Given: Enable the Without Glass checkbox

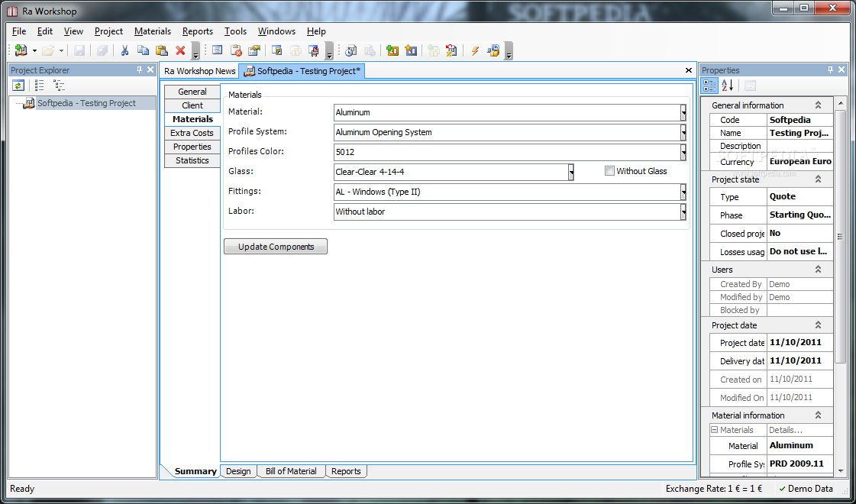Looking at the screenshot, I should [610, 171].
